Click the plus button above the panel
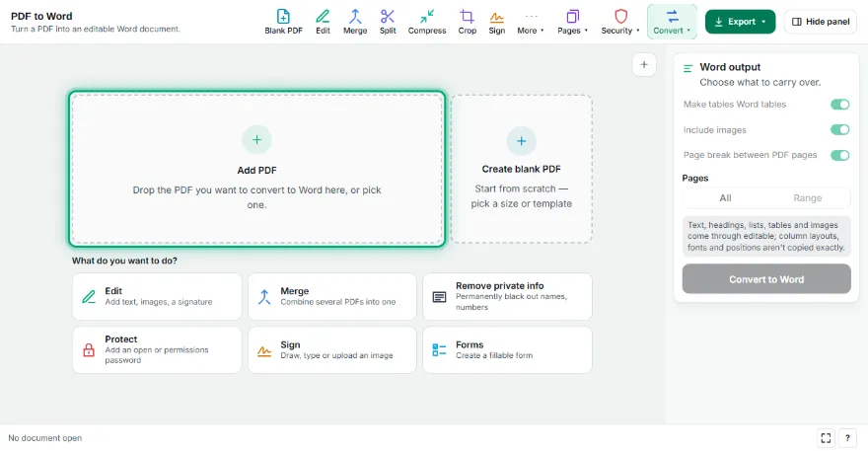868x451 pixels. [x=644, y=65]
